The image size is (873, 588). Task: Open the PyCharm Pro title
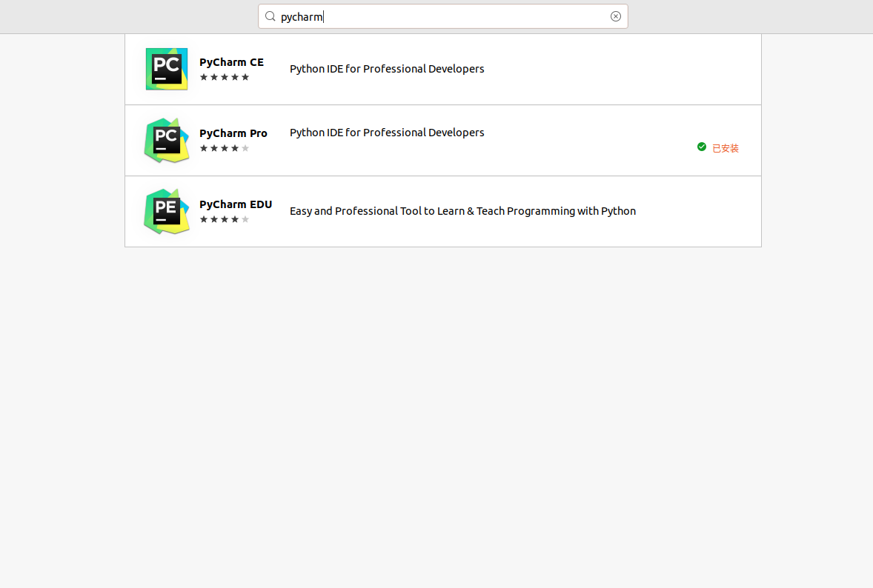(x=233, y=133)
